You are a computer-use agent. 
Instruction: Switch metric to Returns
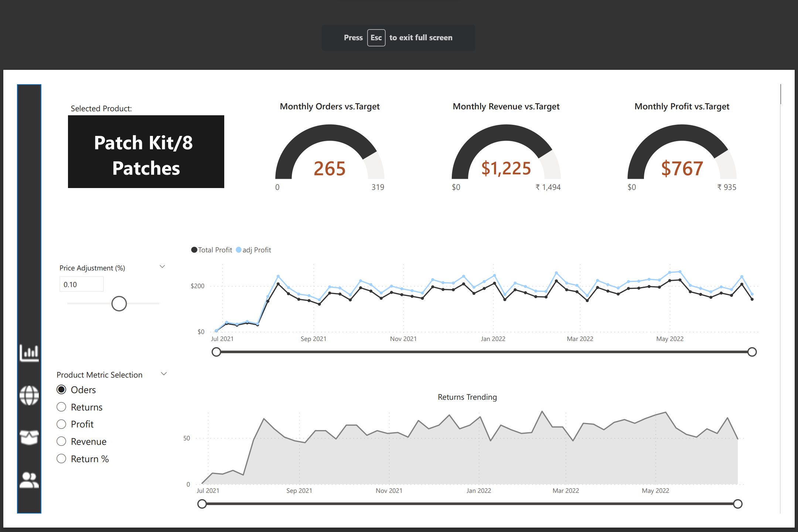click(x=61, y=407)
